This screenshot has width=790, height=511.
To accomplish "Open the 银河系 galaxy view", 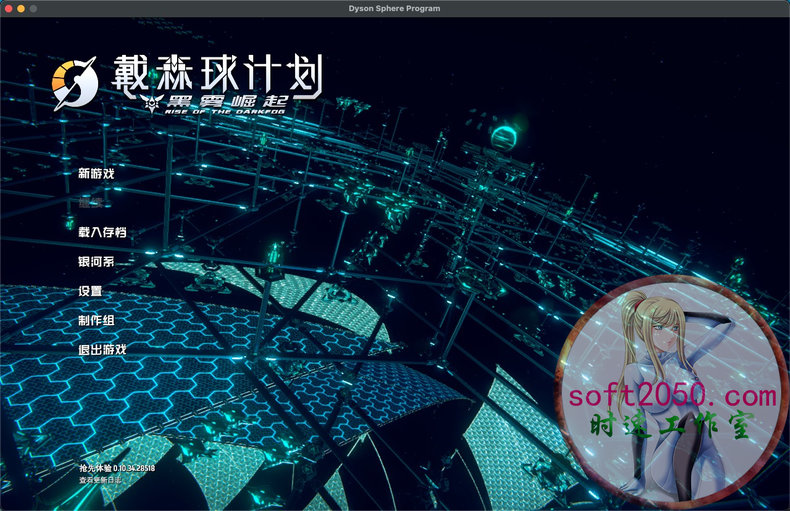I will click(x=96, y=261).
